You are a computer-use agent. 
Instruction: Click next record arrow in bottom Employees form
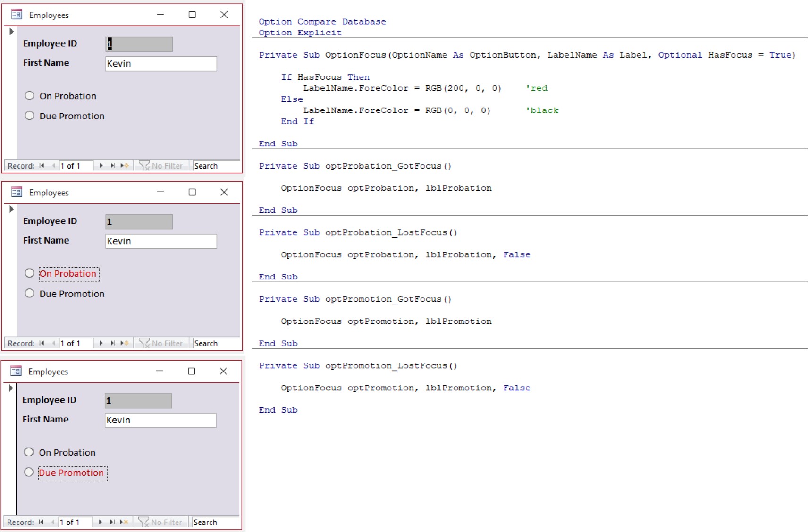coord(100,522)
